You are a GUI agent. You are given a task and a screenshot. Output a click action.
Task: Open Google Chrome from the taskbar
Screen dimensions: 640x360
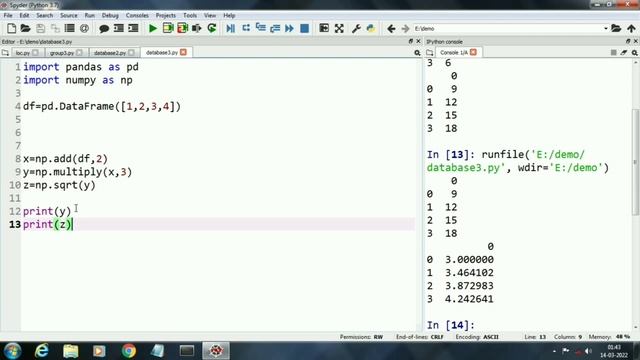tap(129, 351)
